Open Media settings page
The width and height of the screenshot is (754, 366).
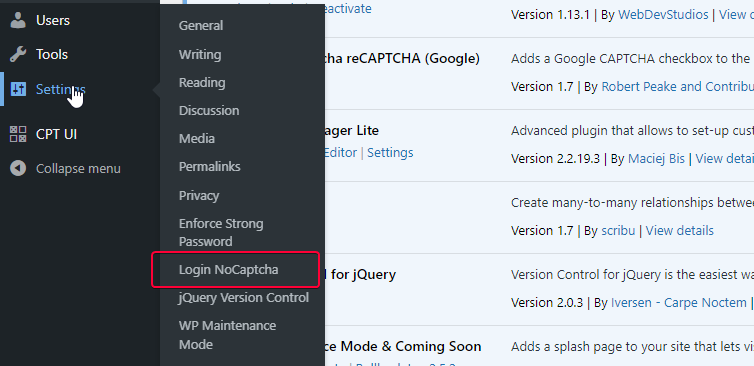tap(197, 139)
